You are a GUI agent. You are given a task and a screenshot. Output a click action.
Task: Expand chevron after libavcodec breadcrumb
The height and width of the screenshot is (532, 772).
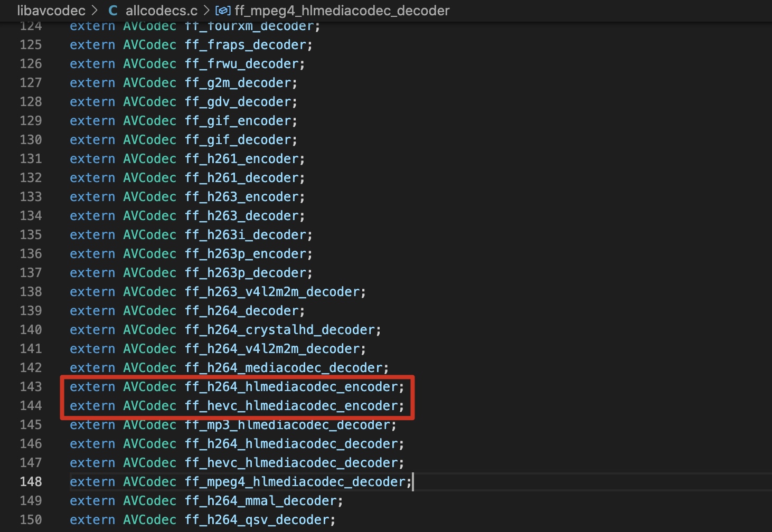[95, 10]
